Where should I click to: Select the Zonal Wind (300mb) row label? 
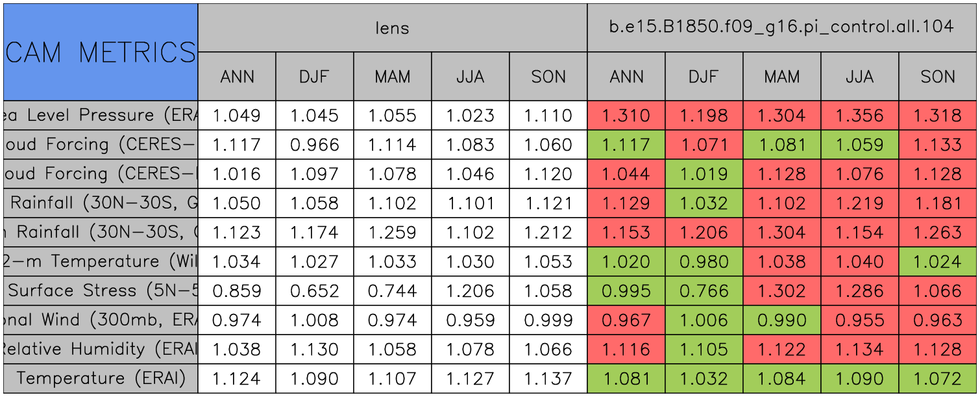(101, 320)
